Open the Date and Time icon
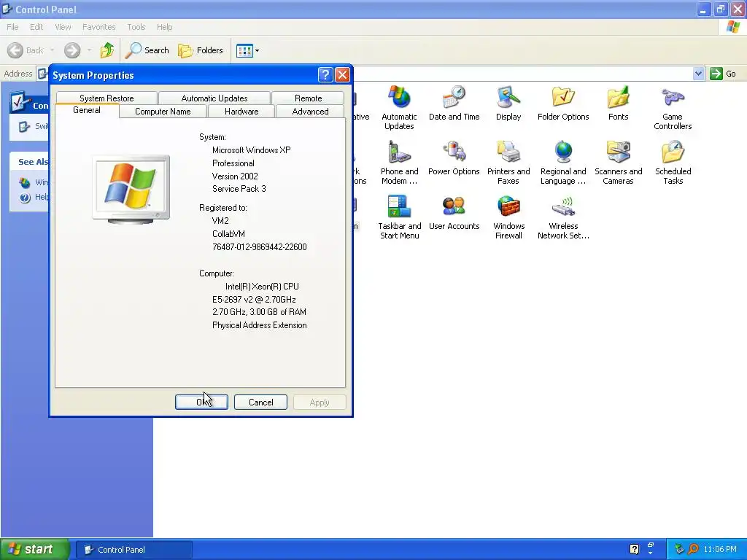This screenshot has height=560, width=747. (x=454, y=103)
